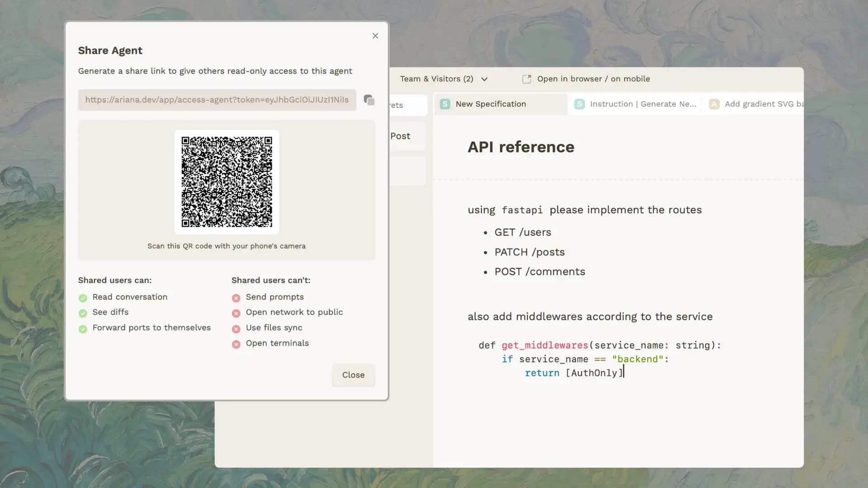Click the API reference heading
868x488 pixels.
pos(521,147)
